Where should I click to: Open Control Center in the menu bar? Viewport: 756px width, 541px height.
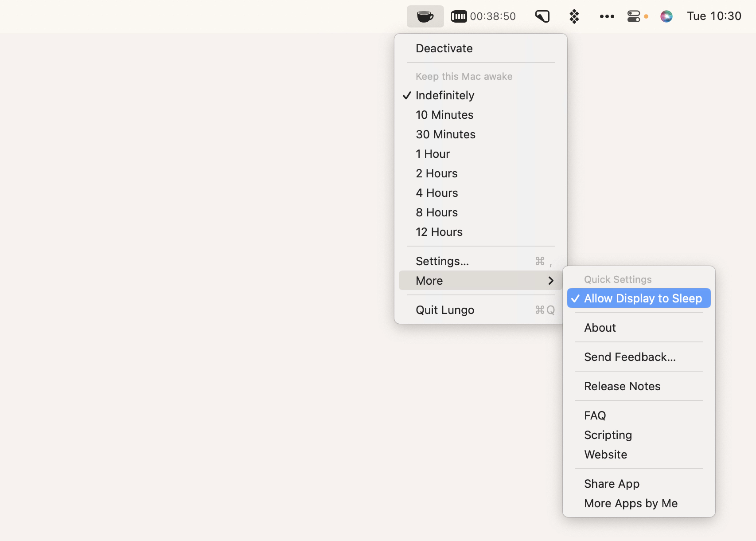click(x=634, y=16)
